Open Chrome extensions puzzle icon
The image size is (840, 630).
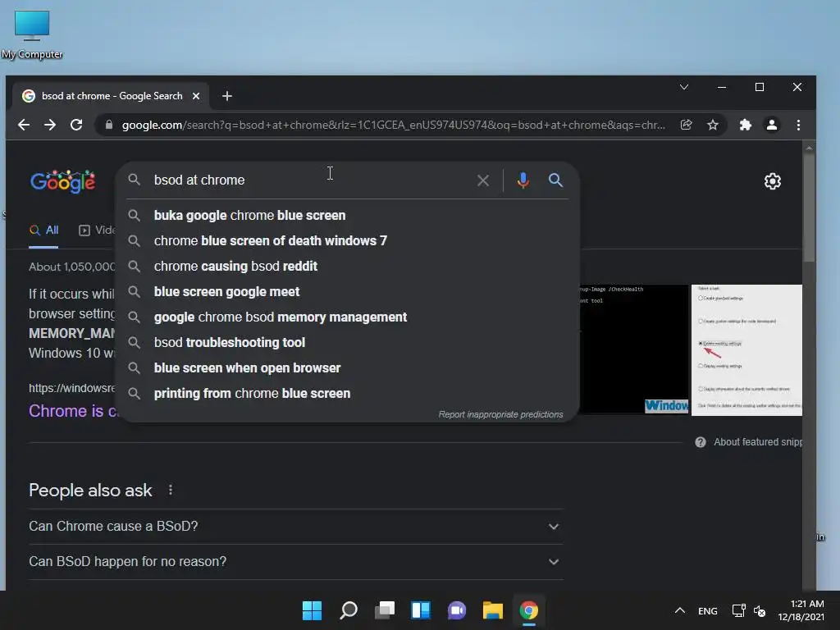pyautogui.click(x=745, y=125)
